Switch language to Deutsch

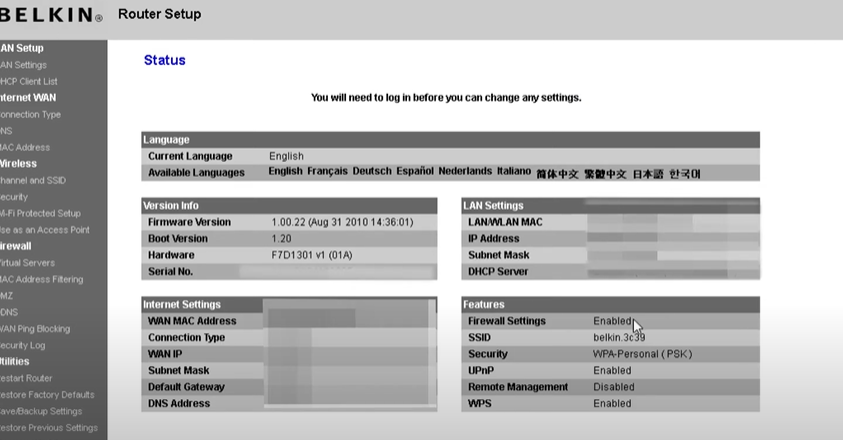coord(372,172)
